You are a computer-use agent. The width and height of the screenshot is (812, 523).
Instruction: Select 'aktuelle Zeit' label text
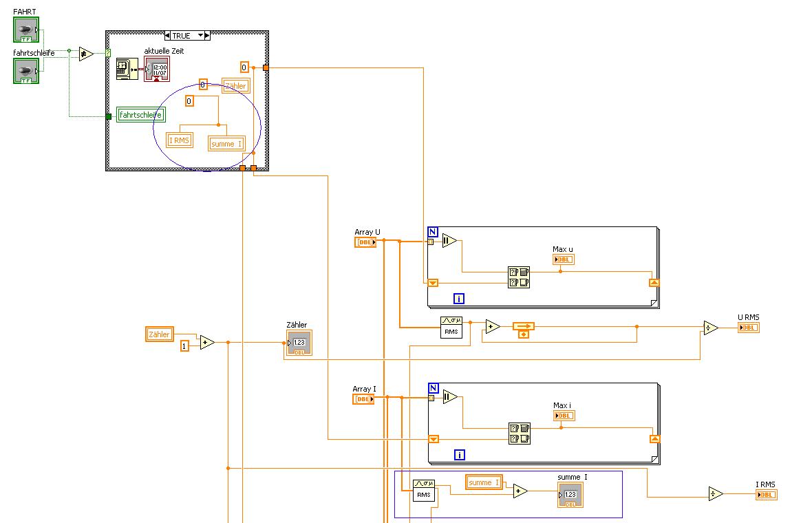pyautogui.click(x=164, y=51)
